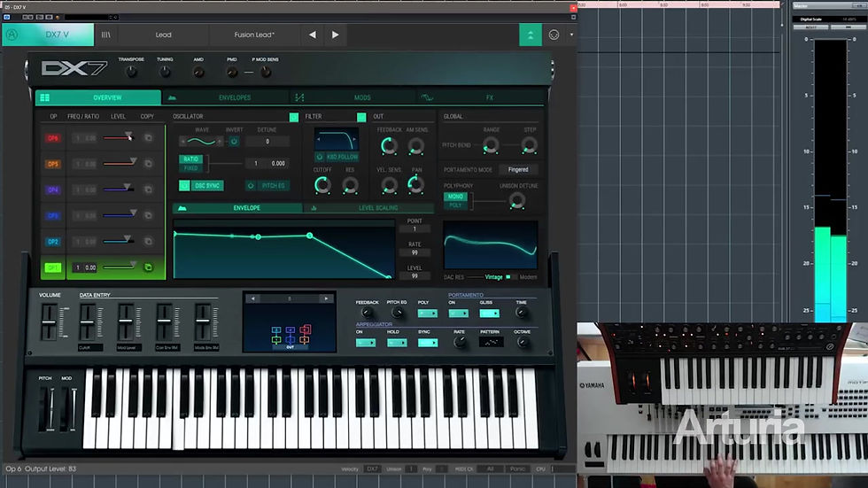Open the settings gear icon in the top bar
Viewport: 868px width, 488px height.
coord(554,35)
